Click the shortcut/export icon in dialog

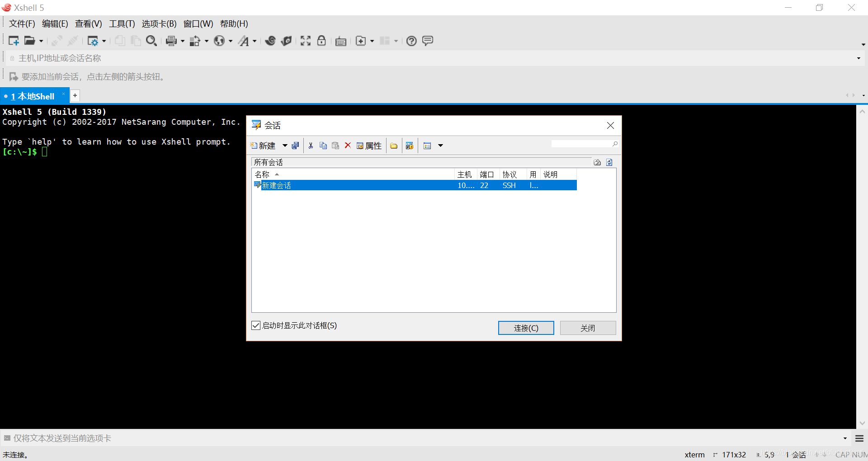click(x=410, y=146)
